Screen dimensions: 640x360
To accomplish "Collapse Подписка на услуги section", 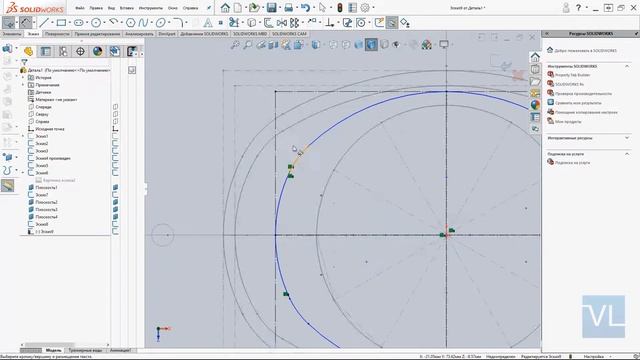I will coord(627,154).
